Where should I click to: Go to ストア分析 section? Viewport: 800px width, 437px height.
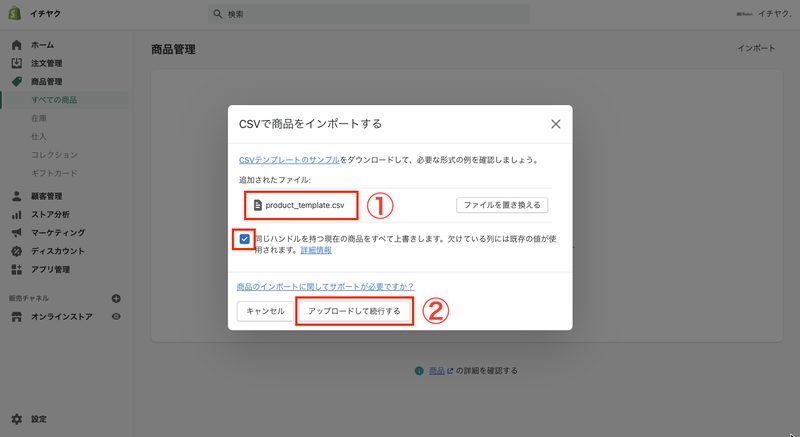point(50,215)
